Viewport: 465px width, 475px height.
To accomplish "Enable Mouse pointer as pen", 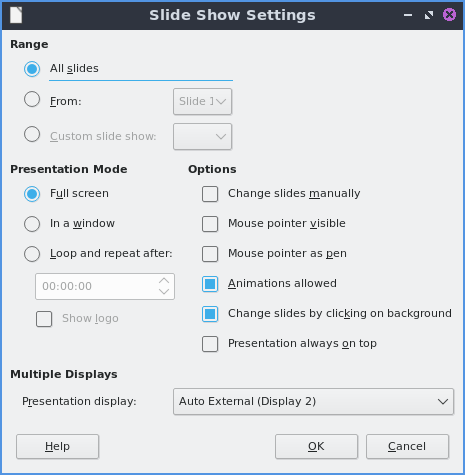I will 210,254.
